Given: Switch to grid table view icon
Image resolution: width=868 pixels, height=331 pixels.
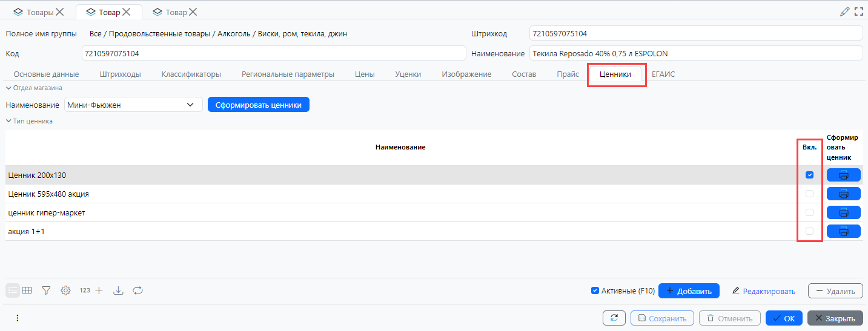Looking at the screenshot, I should pos(27,290).
